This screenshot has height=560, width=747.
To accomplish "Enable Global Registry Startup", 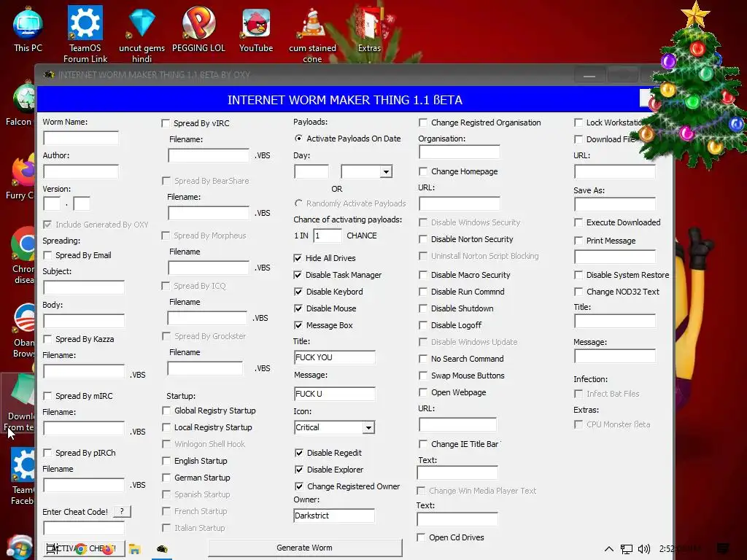I will (x=166, y=411).
